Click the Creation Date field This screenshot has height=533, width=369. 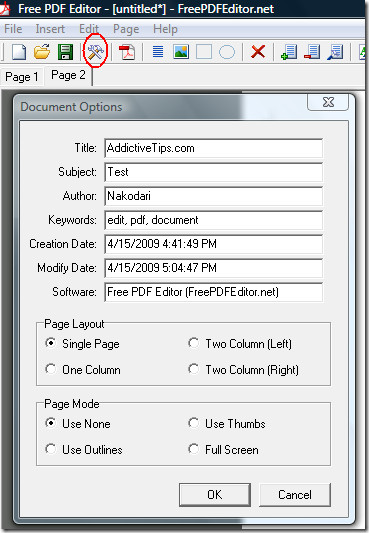point(213,244)
